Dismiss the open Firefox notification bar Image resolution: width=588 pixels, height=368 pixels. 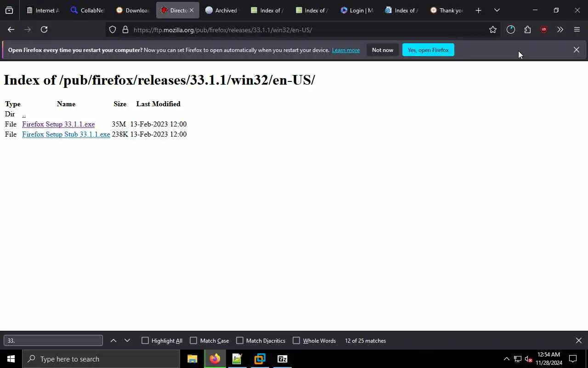tap(577, 50)
